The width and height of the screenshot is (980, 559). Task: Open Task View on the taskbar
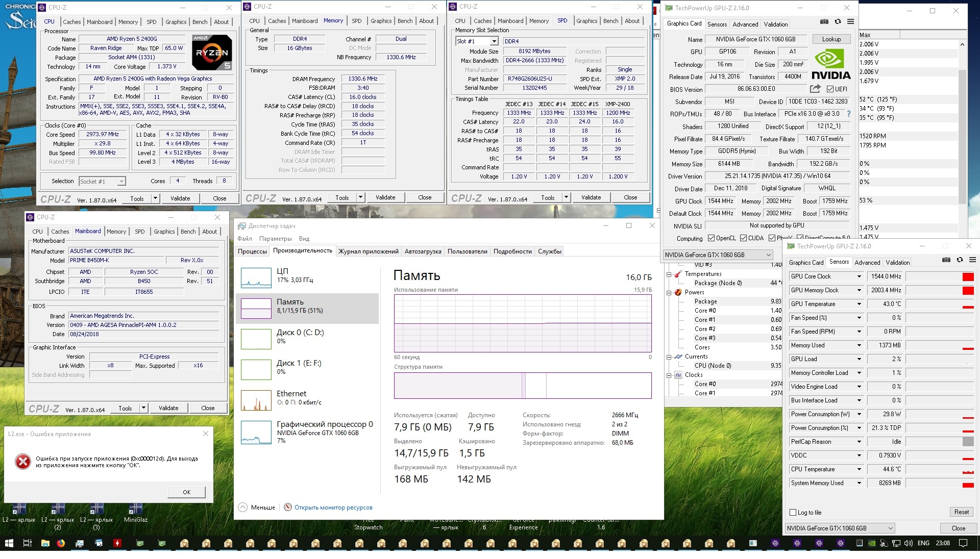pyautogui.click(x=28, y=543)
